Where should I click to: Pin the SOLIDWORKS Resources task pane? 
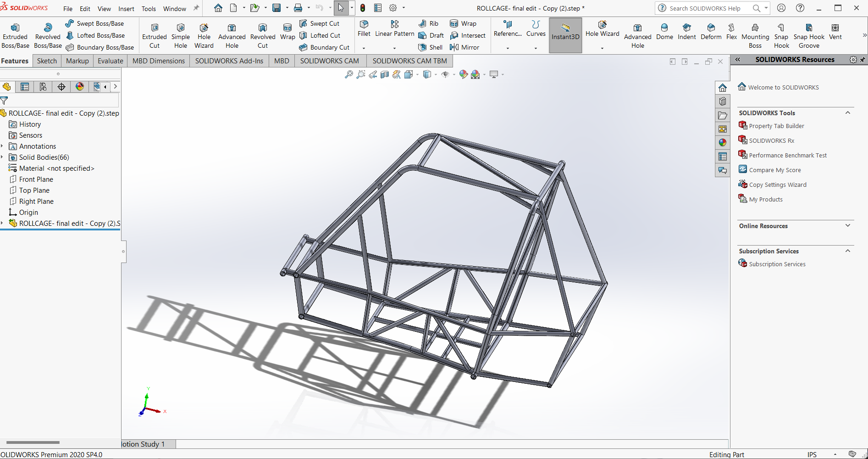862,60
